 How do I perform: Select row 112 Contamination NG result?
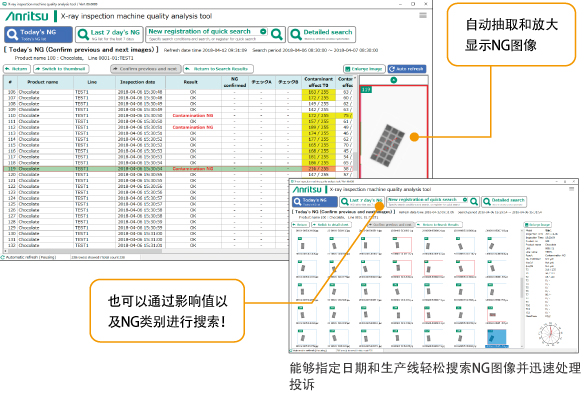[x=193, y=127]
